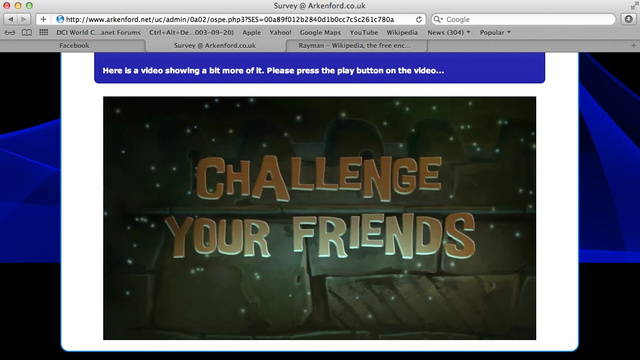Open the Apple bookmark
640x360 pixels.
[x=251, y=32]
